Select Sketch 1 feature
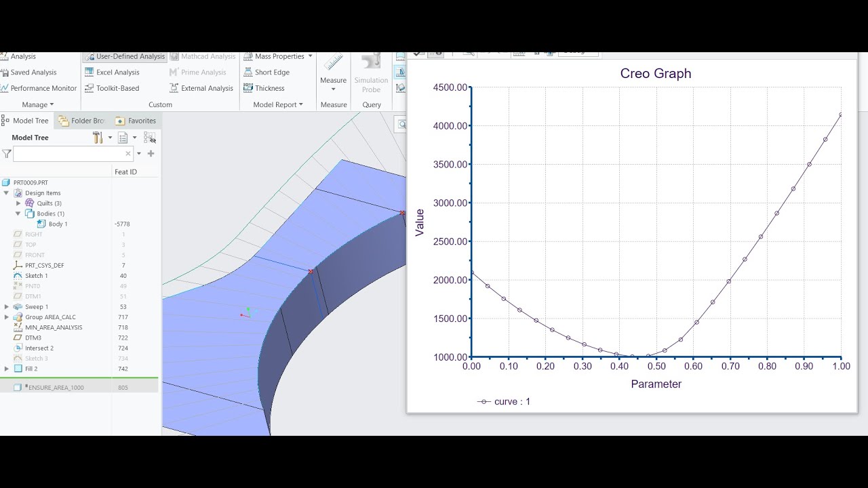The image size is (868, 488). pyautogui.click(x=30, y=276)
